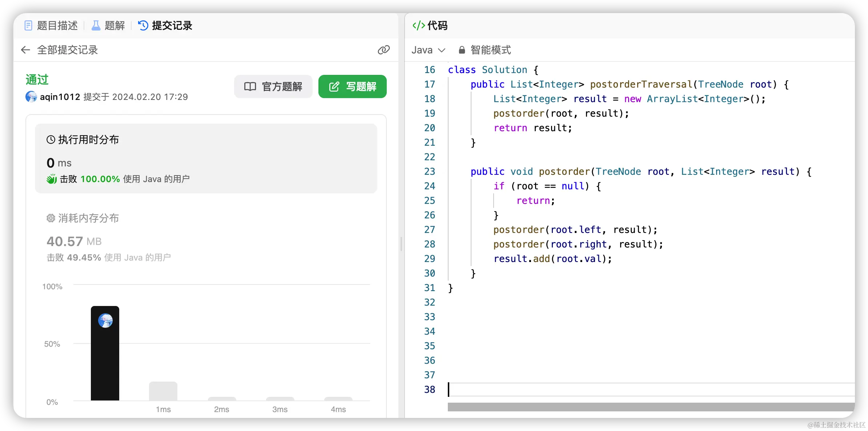The image size is (868, 431).
Task: Click the 1ms bar in the chart
Action: pyautogui.click(x=163, y=391)
